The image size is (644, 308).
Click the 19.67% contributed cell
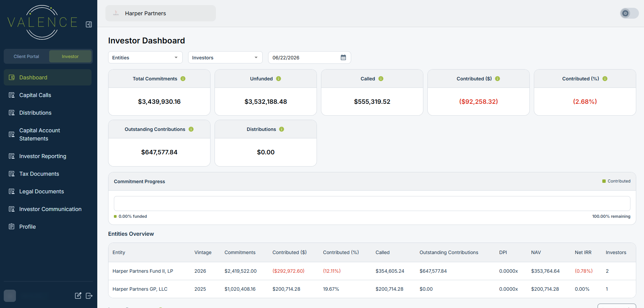pos(331,289)
